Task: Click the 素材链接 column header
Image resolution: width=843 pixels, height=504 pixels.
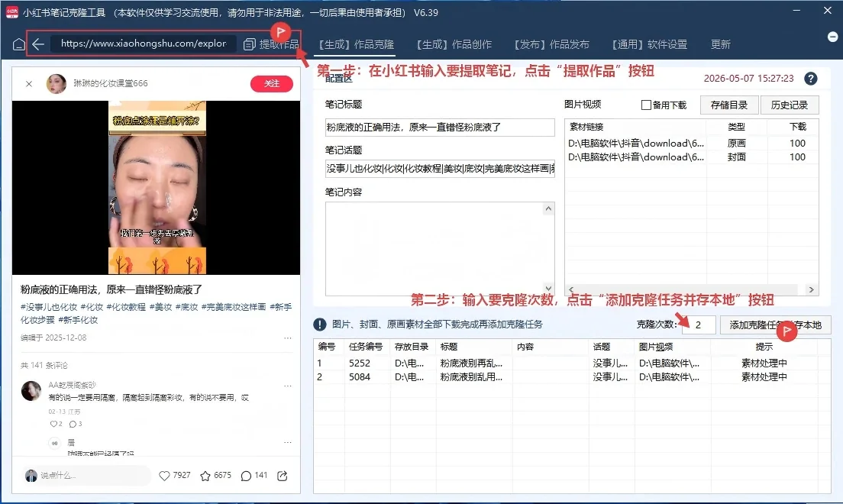Action: click(586, 127)
